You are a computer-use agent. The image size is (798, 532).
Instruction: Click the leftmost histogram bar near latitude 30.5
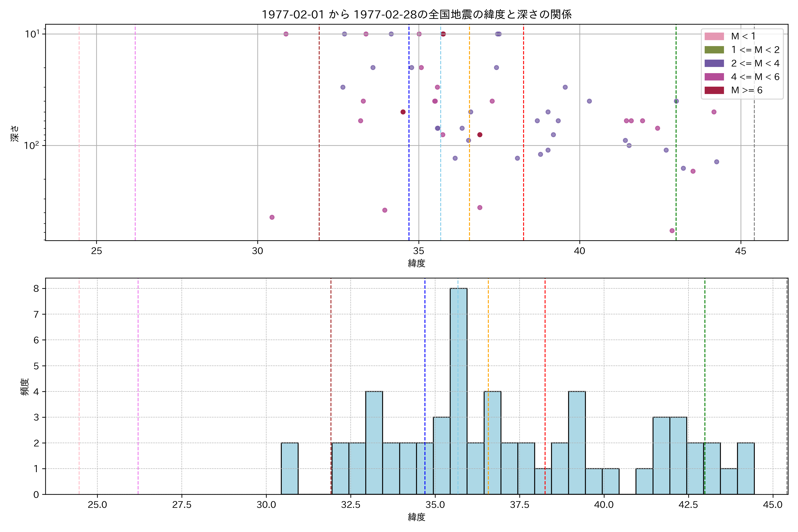pyautogui.click(x=289, y=468)
